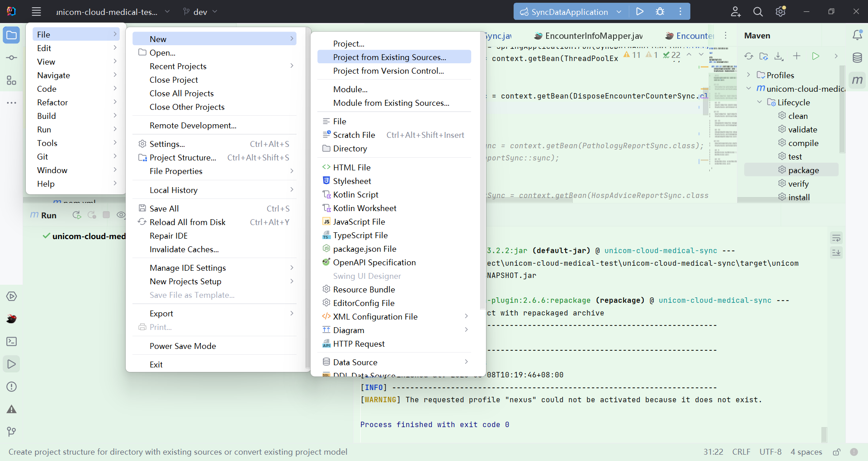Reload all Maven projects icon
Image resolution: width=868 pixels, height=461 pixels.
tap(749, 56)
